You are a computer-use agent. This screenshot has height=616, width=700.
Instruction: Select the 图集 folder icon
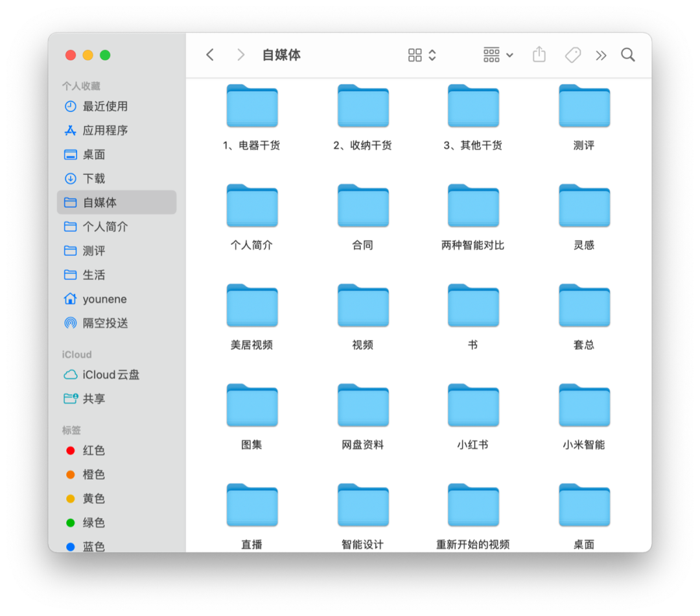click(252, 405)
